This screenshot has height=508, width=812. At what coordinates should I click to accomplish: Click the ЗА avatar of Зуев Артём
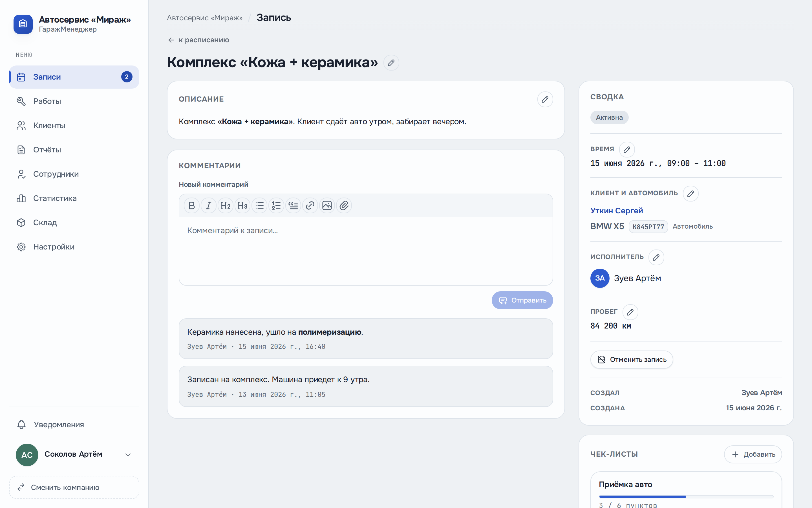pos(600,278)
